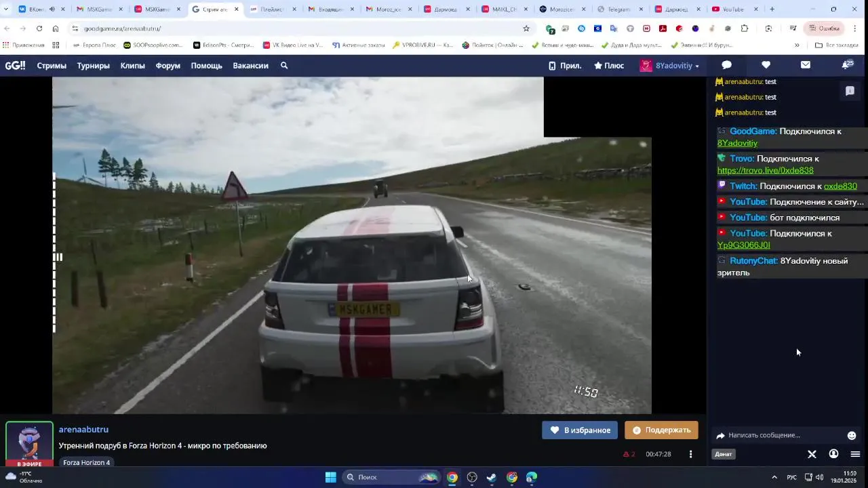Open OBS from the taskbar

pyautogui.click(x=472, y=477)
